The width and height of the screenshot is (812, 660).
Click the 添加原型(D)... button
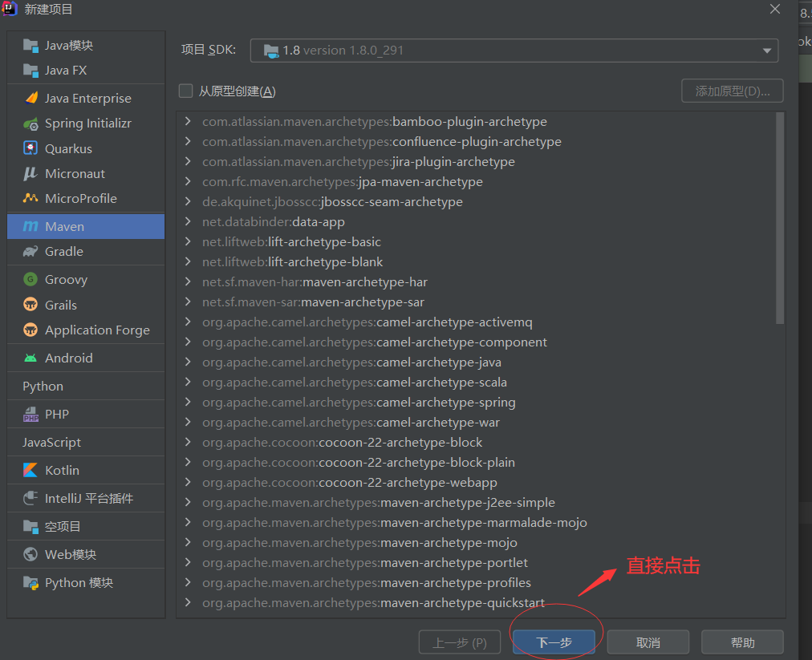[733, 91]
